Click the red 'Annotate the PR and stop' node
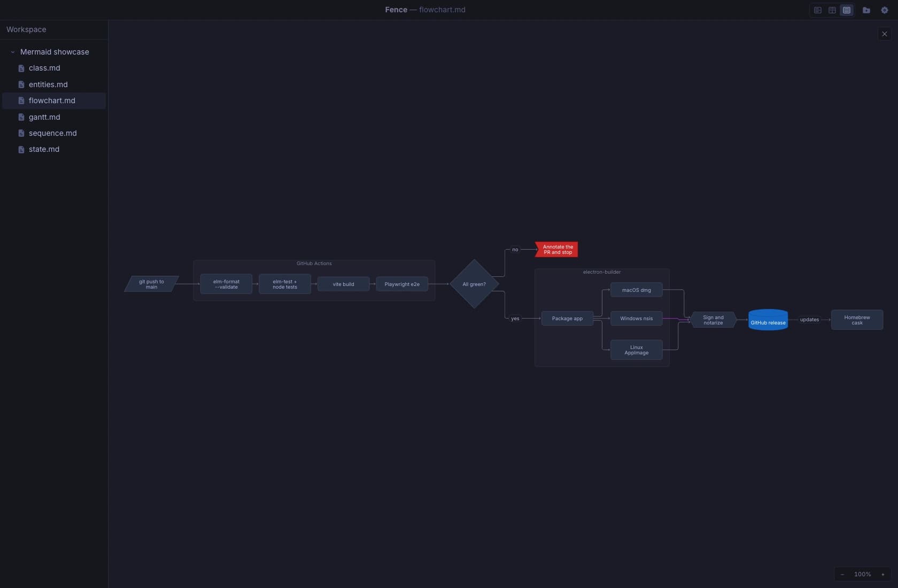 coord(556,250)
